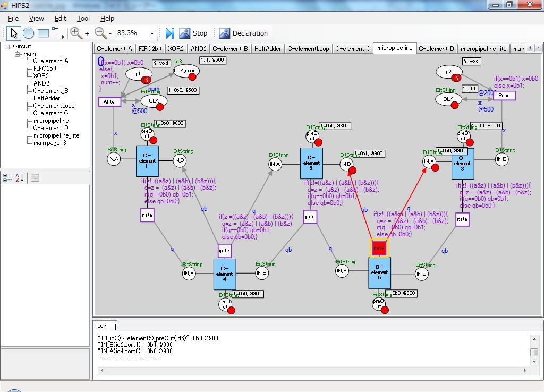544x392 pixels.
Task: Switch to the C-elementLoop tab
Action: (308, 49)
